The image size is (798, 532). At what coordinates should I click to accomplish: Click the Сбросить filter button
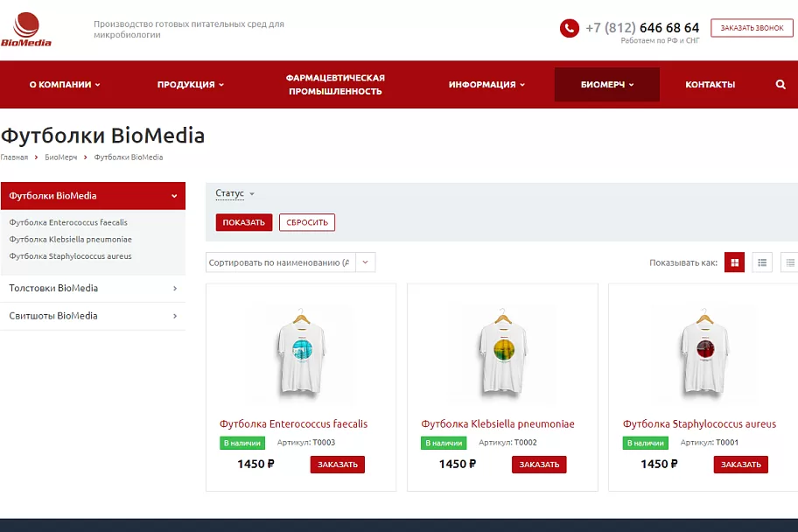point(307,222)
